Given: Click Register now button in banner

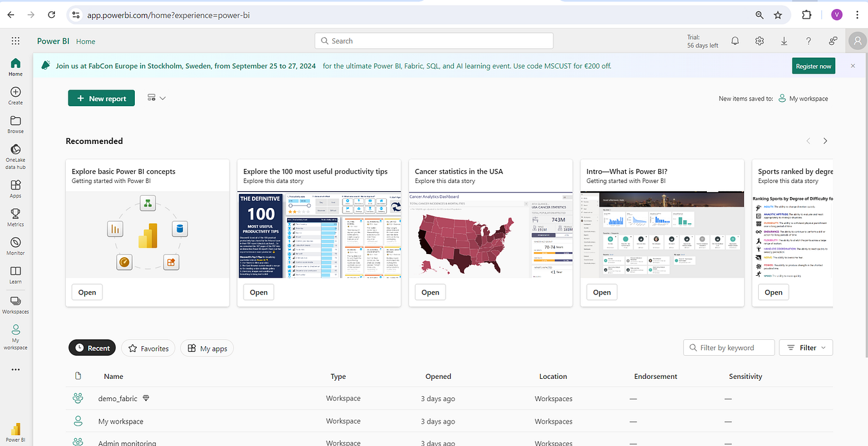Looking at the screenshot, I should pyautogui.click(x=814, y=66).
